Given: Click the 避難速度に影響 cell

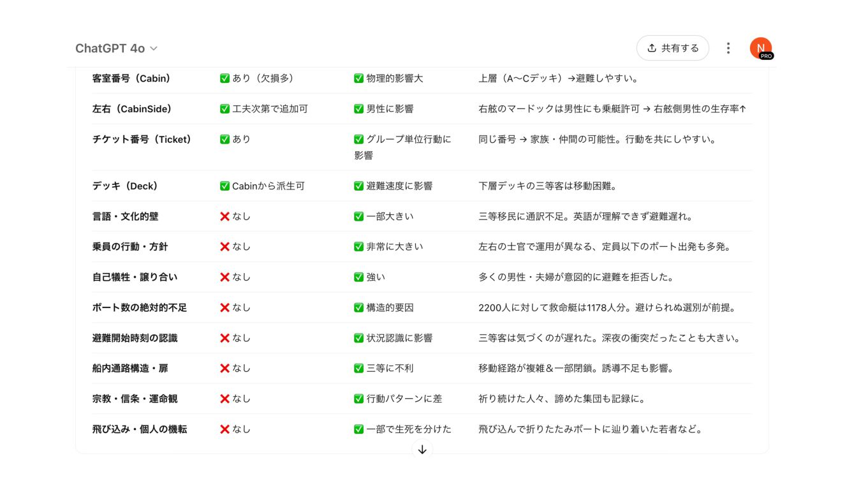Looking at the screenshot, I should pyautogui.click(x=394, y=186).
